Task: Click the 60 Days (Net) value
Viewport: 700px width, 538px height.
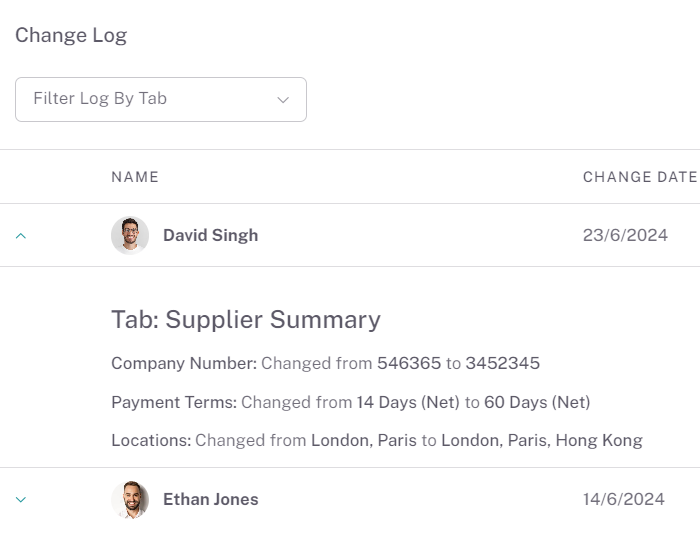Action: point(538,402)
